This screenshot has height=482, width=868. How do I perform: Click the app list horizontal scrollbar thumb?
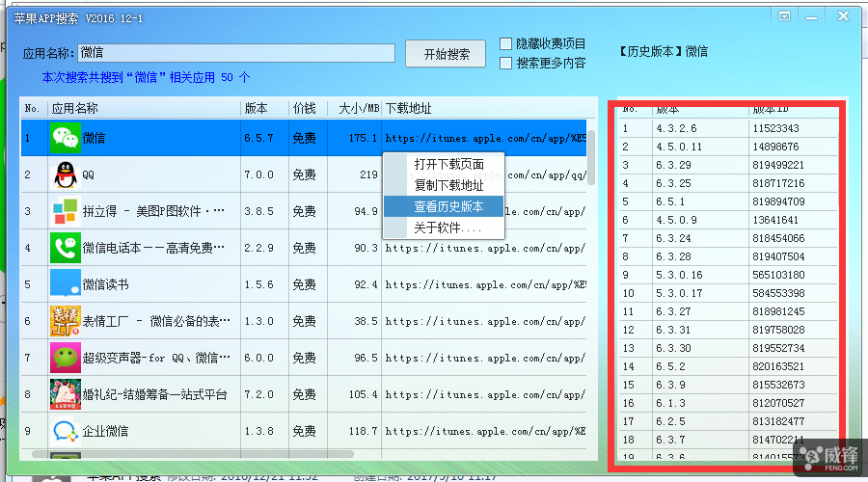[193, 454]
